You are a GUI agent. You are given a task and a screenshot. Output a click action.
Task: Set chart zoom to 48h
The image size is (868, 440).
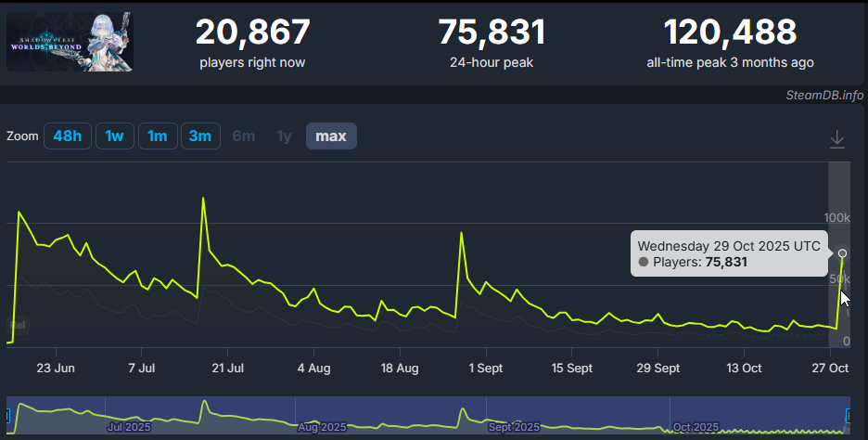tap(68, 136)
